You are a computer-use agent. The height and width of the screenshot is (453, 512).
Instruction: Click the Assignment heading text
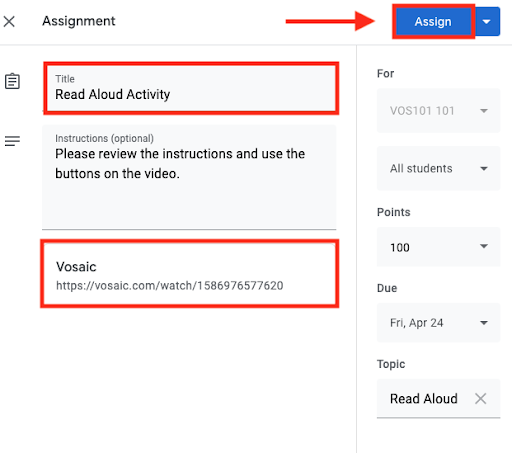79,21
